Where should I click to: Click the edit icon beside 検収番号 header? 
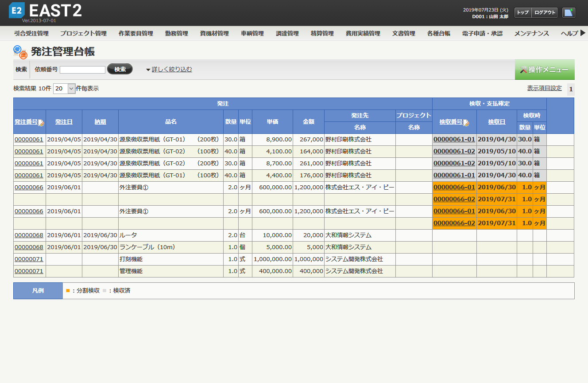tap(467, 123)
